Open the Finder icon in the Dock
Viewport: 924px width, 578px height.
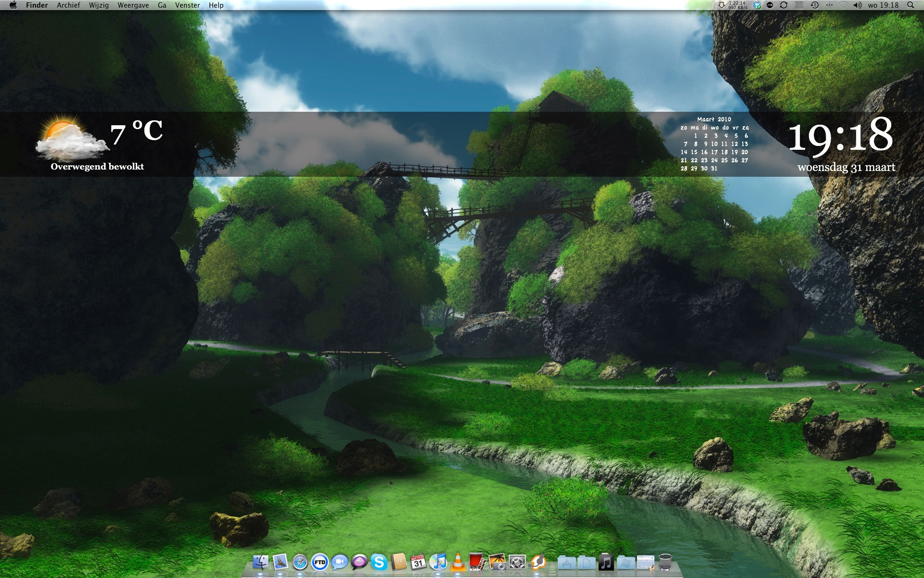click(x=260, y=562)
